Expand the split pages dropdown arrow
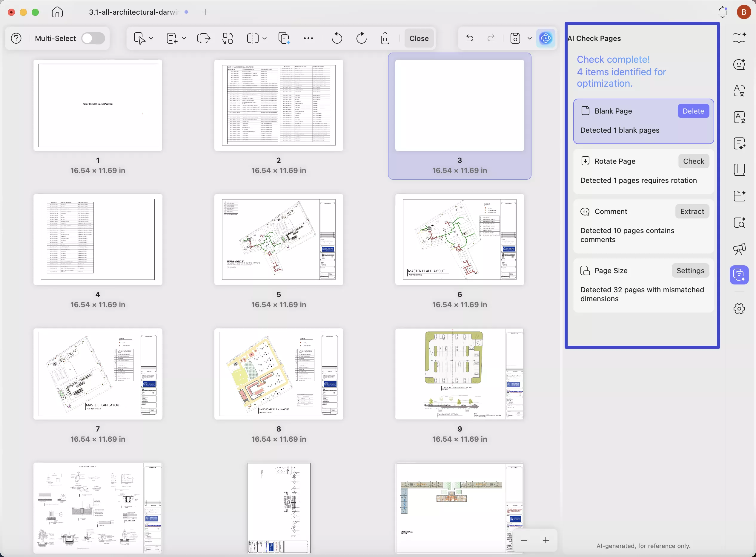Image resolution: width=756 pixels, height=557 pixels. click(x=265, y=39)
